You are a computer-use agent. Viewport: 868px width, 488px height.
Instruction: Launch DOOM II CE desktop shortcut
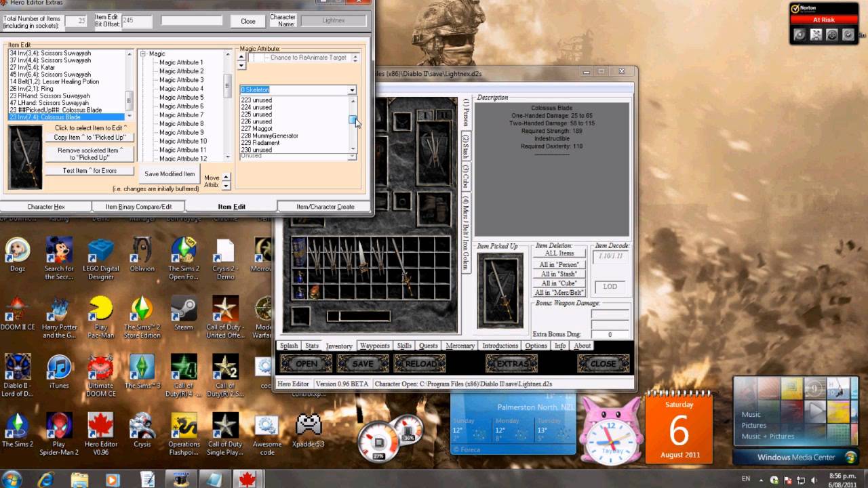(x=18, y=313)
